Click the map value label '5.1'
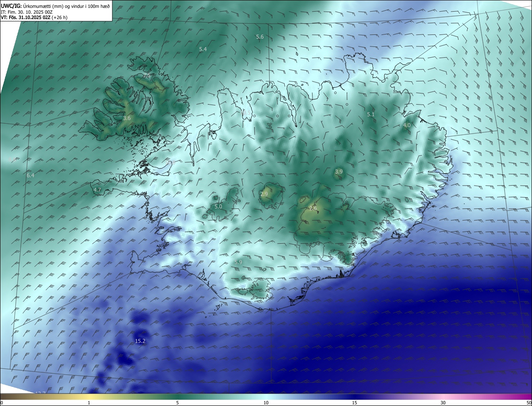 coord(371,115)
